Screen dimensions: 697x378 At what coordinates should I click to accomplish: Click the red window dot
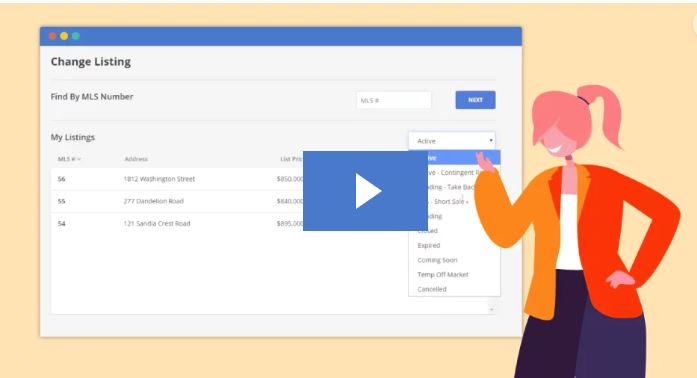pyautogui.click(x=52, y=36)
